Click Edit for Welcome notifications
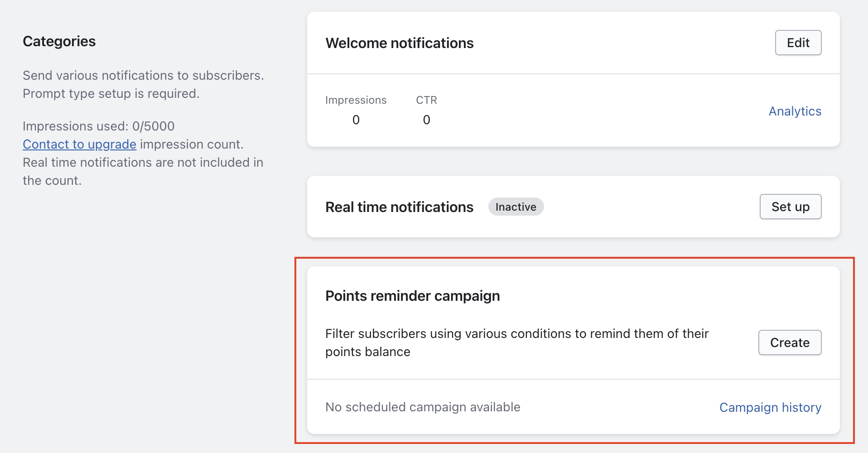868x453 pixels. point(798,43)
